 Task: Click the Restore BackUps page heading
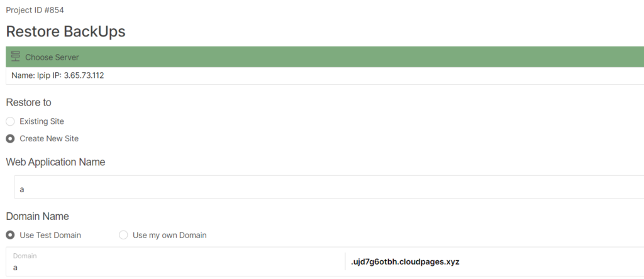pyautogui.click(x=65, y=31)
